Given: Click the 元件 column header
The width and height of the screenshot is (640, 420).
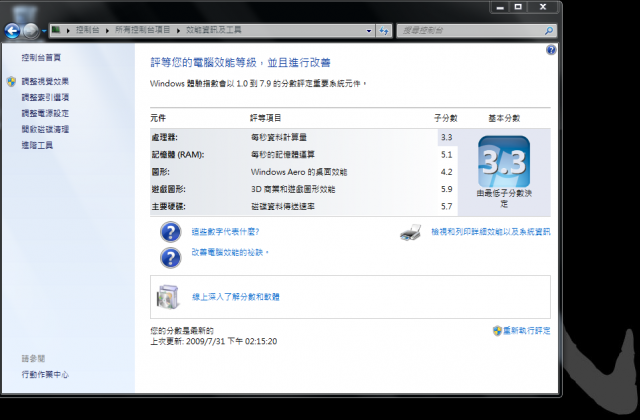Looking at the screenshot, I should pos(158,118).
